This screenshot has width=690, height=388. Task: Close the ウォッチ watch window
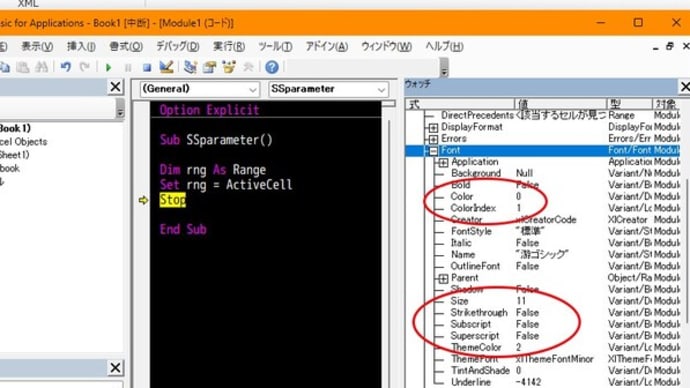[685, 87]
